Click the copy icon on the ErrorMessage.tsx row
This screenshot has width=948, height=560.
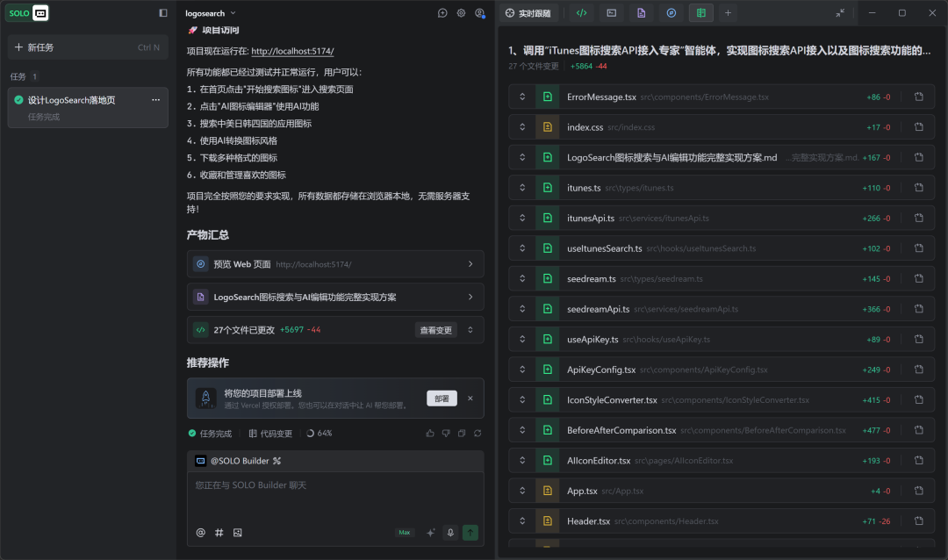[x=918, y=97]
